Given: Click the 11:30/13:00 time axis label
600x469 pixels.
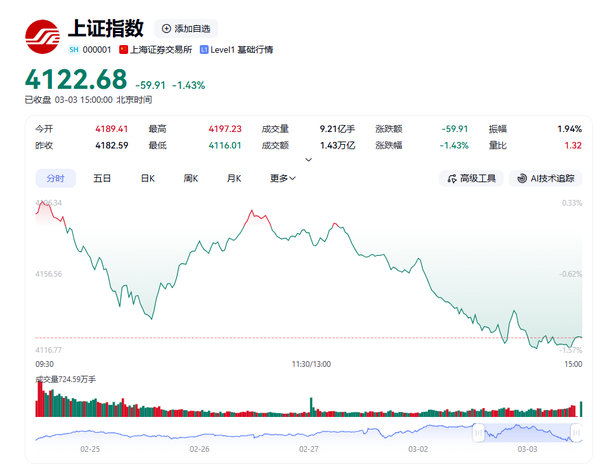Looking at the screenshot, I should (x=311, y=364).
